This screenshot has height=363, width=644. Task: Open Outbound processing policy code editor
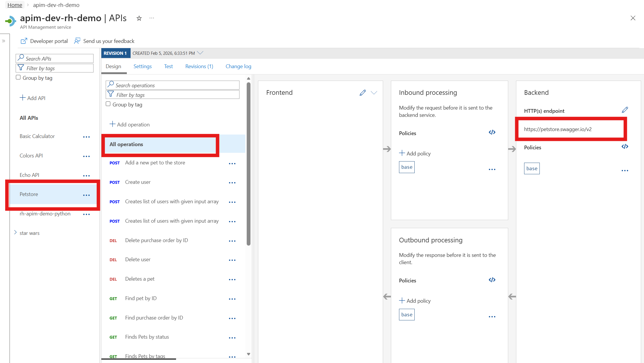coord(492,280)
